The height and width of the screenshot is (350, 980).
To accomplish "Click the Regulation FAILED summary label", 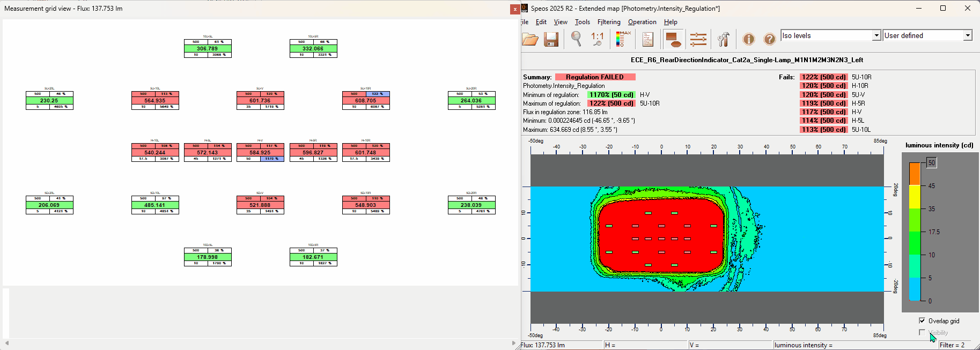I will [595, 77].
